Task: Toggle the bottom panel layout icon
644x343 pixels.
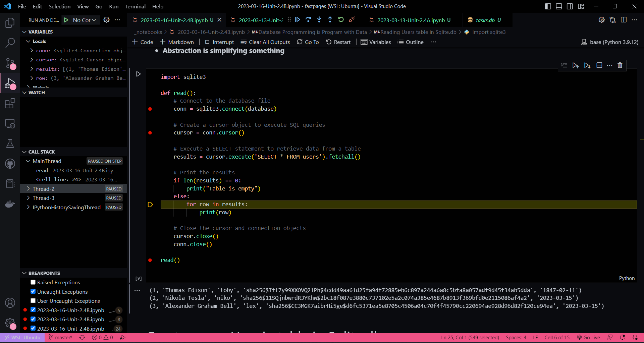Action: click(559, 6)
